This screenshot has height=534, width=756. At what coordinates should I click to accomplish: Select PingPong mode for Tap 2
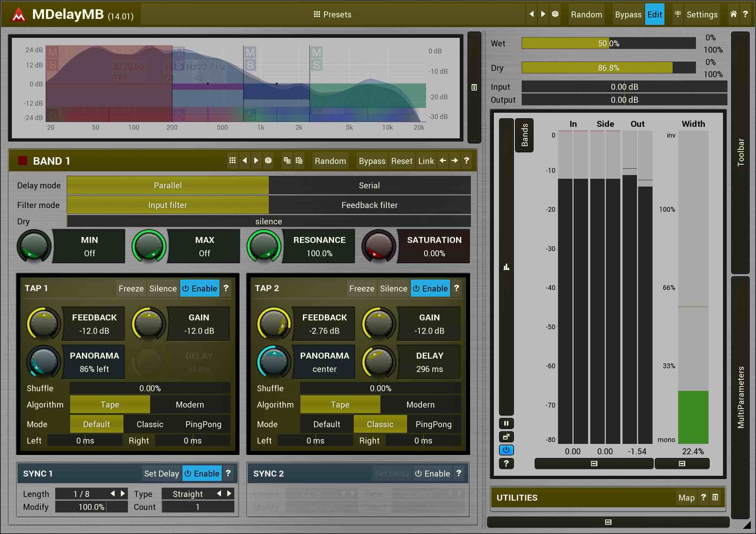433,424
